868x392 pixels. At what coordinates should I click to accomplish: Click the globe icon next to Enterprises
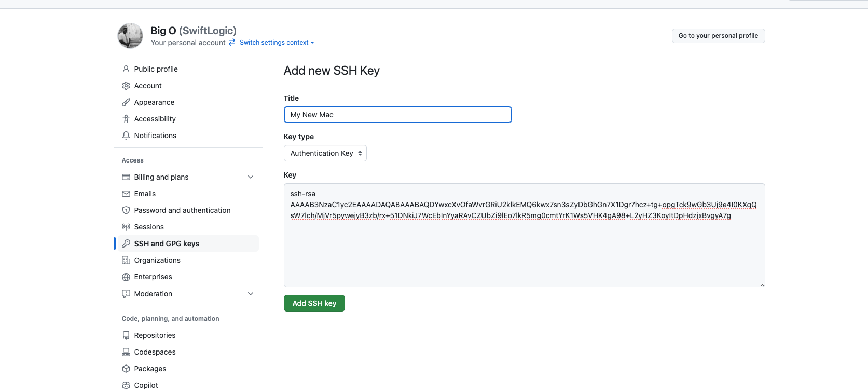126,277
